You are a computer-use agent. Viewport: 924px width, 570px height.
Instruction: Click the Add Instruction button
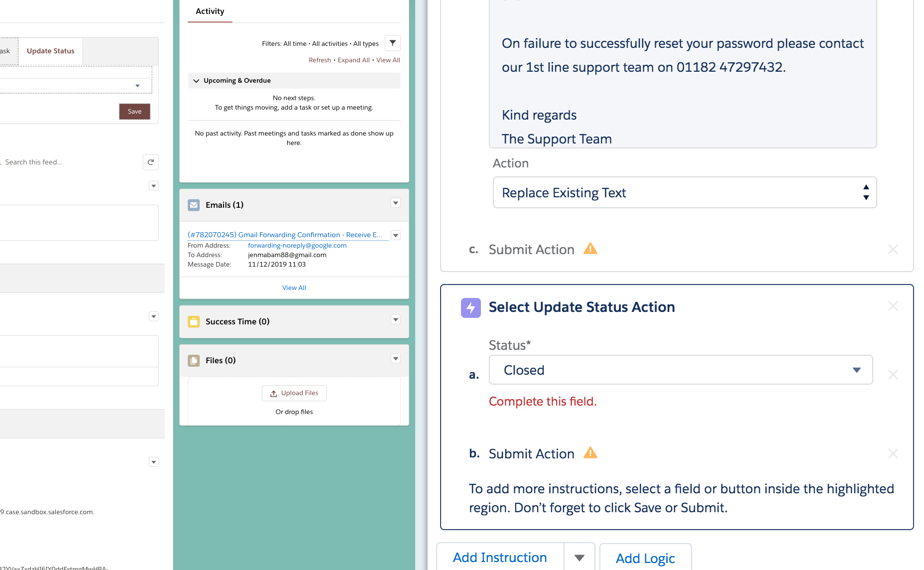tap(500, 558)
